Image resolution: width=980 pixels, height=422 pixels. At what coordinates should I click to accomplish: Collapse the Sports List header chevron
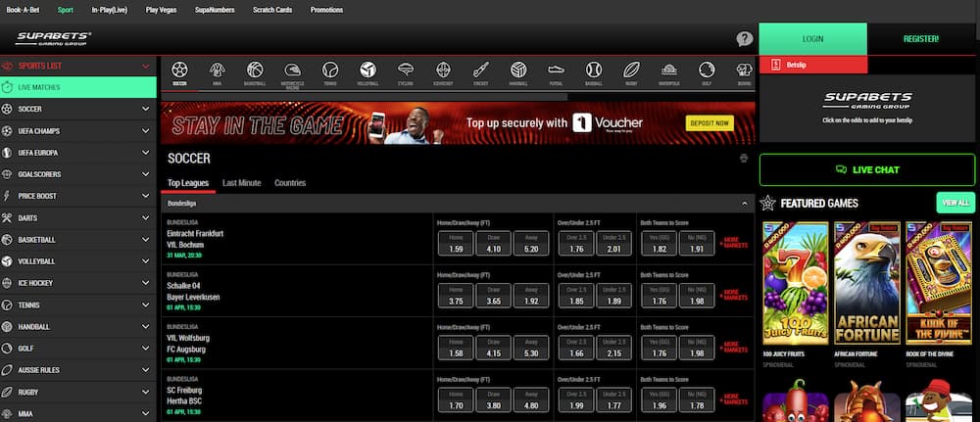146,67
